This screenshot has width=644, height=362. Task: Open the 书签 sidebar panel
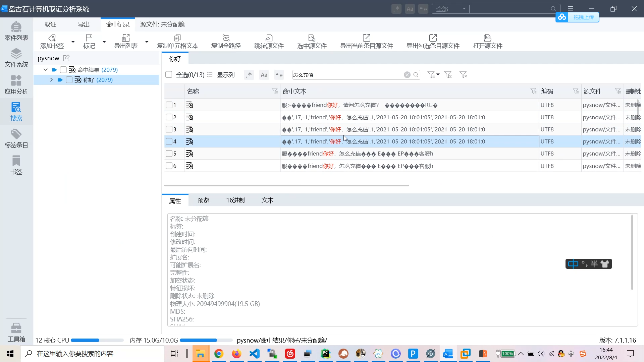(16, 165)
